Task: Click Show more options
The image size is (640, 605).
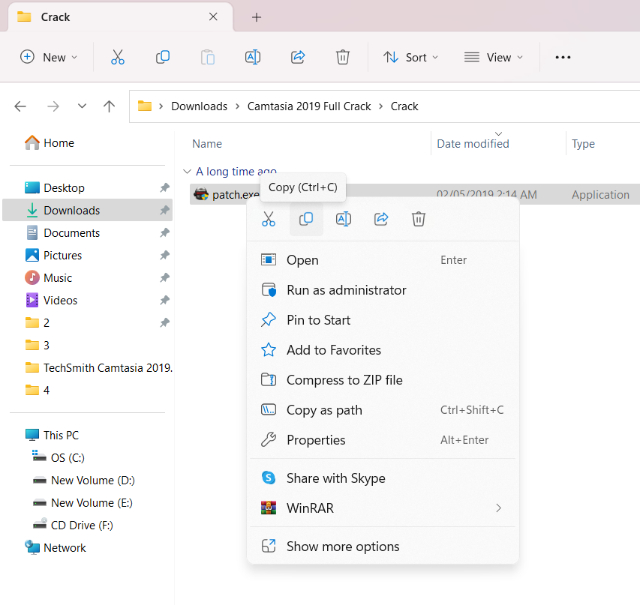Action: coord(383,546)
